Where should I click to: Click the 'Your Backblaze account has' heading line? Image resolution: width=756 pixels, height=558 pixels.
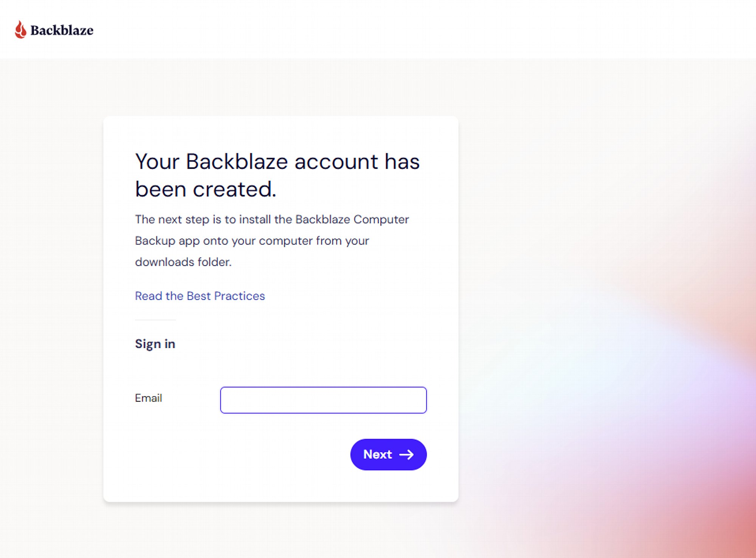click(277, 162)
